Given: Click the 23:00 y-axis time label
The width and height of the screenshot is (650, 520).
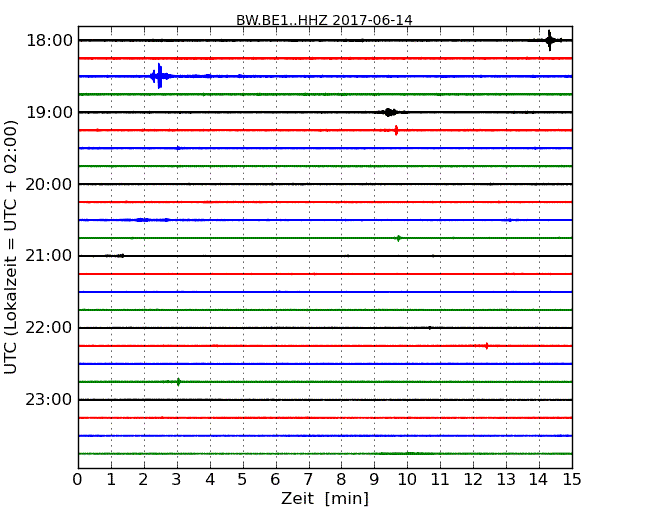Looking at the screenshot, I should coord(49,399).
